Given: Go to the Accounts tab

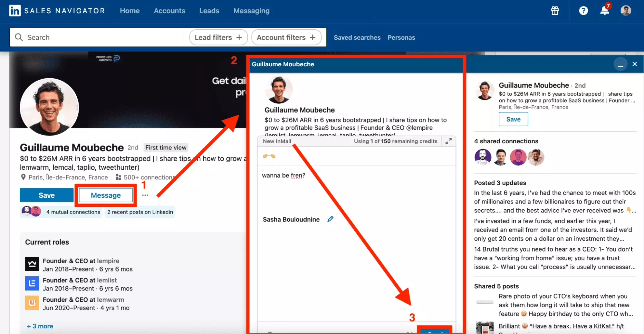Looking at the screenshot, I should coord(169,11).
